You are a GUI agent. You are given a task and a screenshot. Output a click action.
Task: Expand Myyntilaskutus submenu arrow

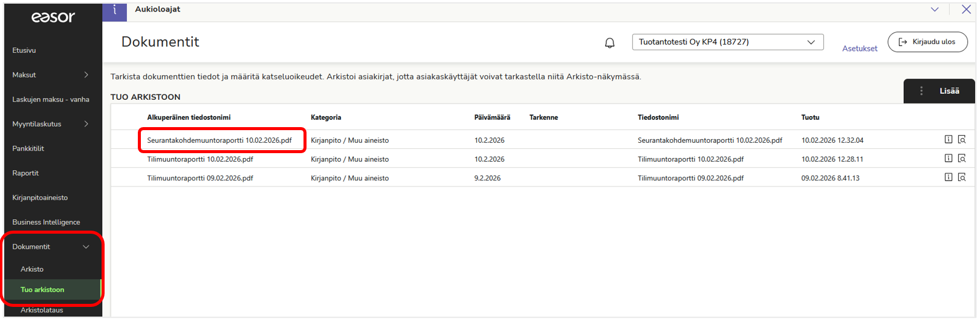tap(86, 123)
